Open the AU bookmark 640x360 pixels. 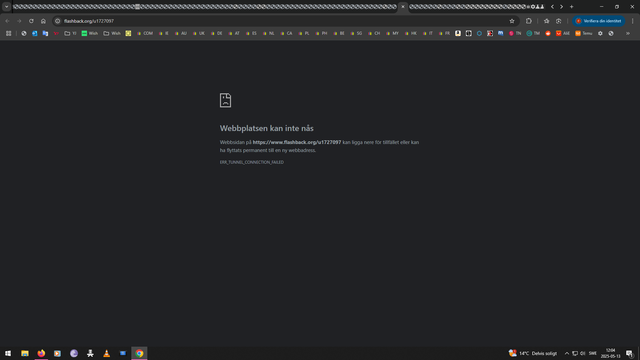coord(181,33)
